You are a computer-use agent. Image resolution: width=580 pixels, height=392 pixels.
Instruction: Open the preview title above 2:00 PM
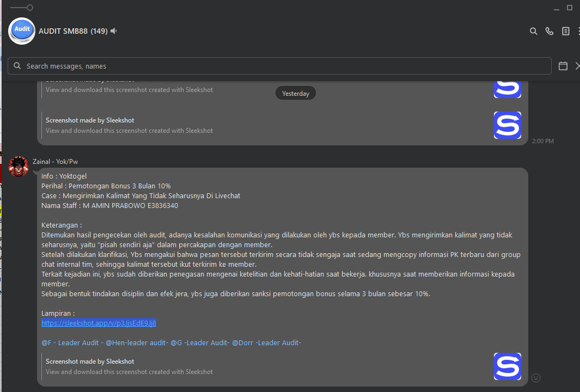coord(90,120)
